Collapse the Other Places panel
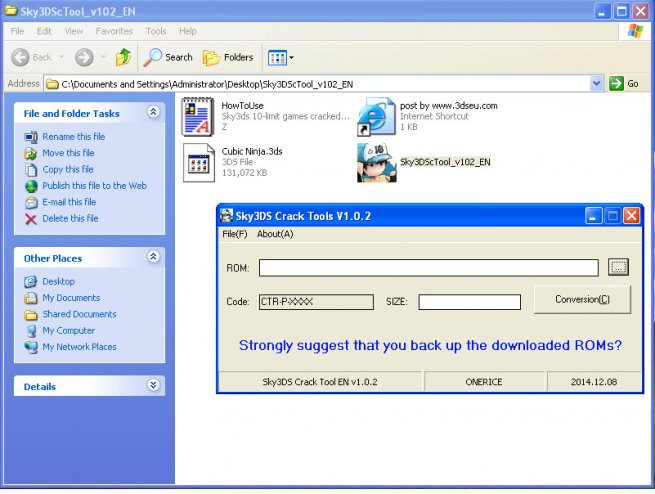Screen dimensions: 655x494 (x=153, y=258)
